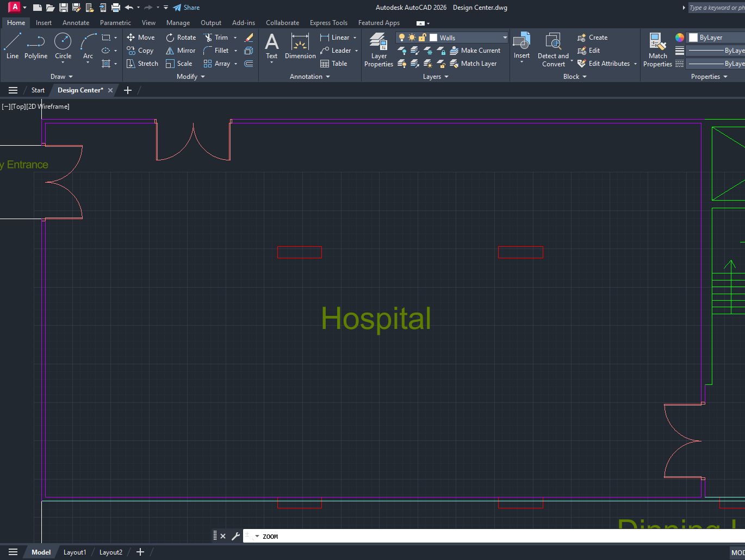
Task: Undo the last action
Action: click(x=129, y=8)
